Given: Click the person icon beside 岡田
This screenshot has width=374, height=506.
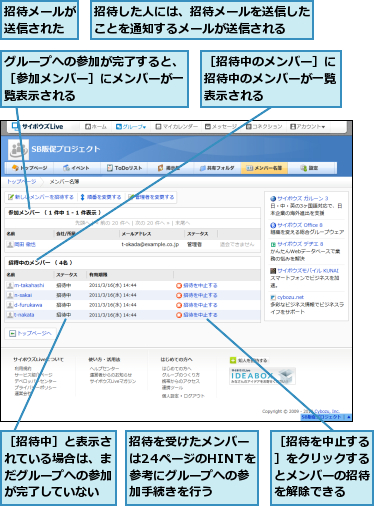Looking at the screenshot, I should (10, 245).
